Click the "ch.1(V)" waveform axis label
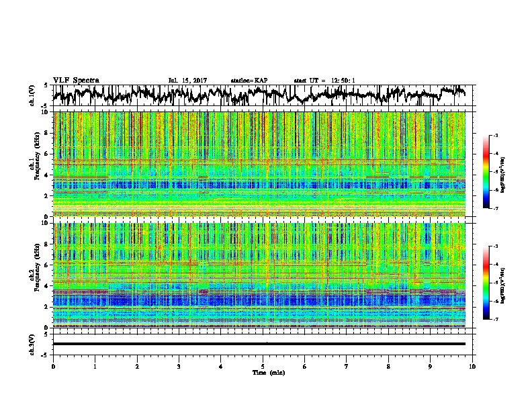 click(32, 95)
